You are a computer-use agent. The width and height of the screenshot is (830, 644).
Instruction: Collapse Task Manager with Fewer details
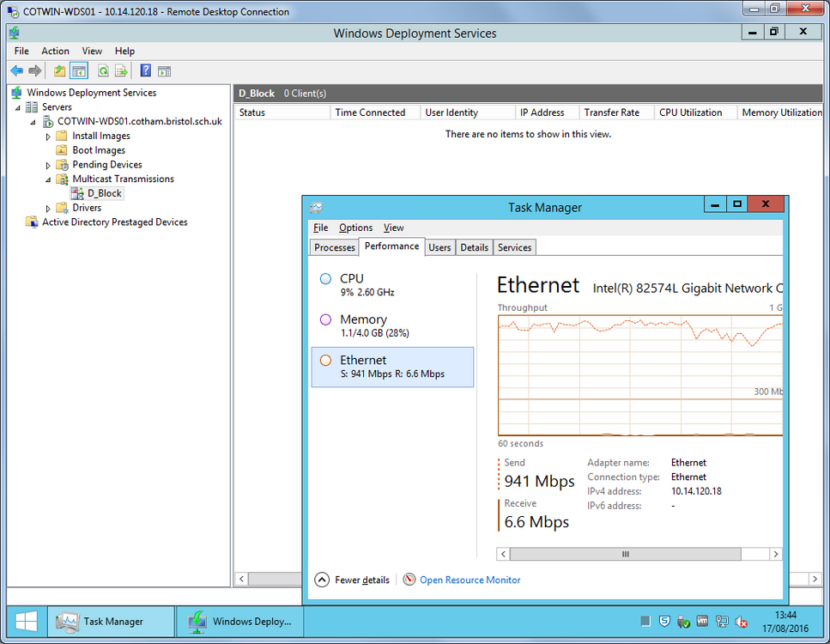pos(352,580)
